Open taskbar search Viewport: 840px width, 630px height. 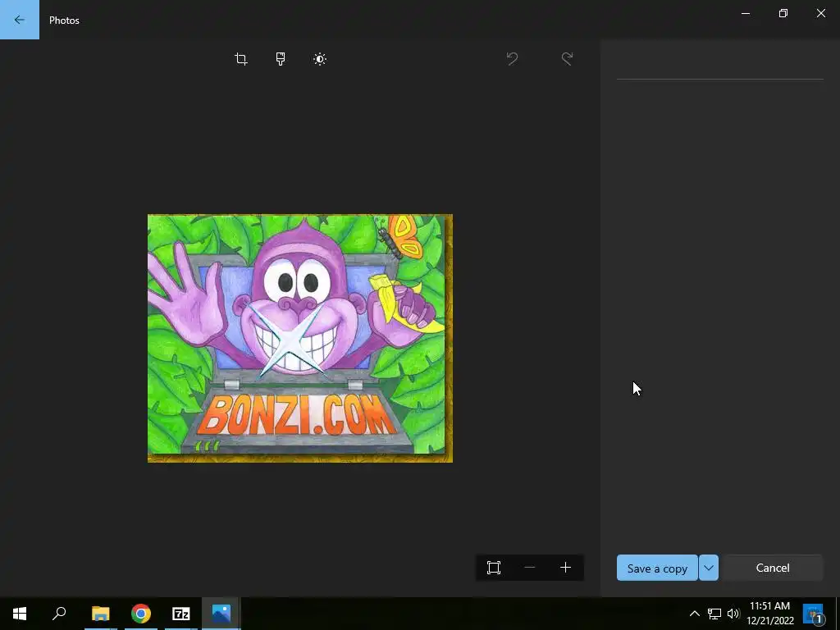[x=59, y=614]
